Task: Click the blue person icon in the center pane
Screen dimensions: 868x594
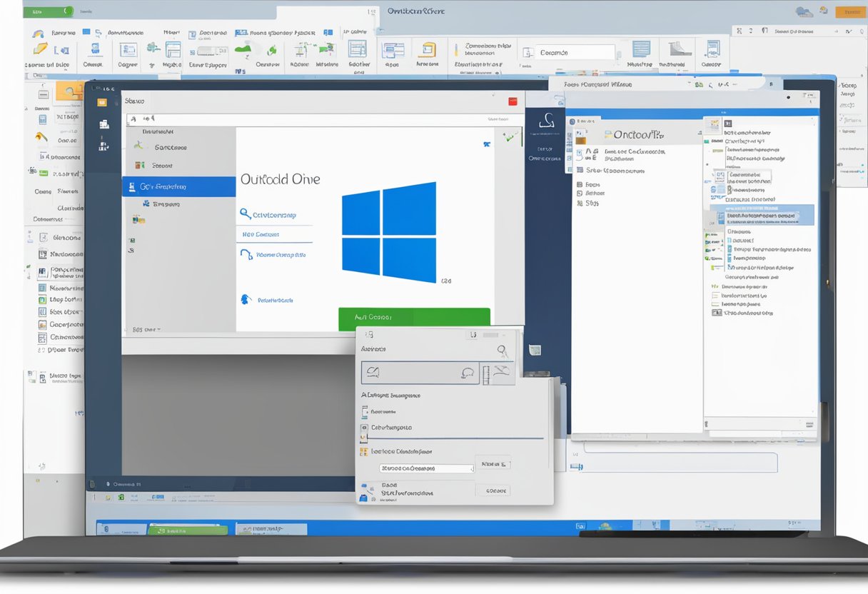Action: 246,300
